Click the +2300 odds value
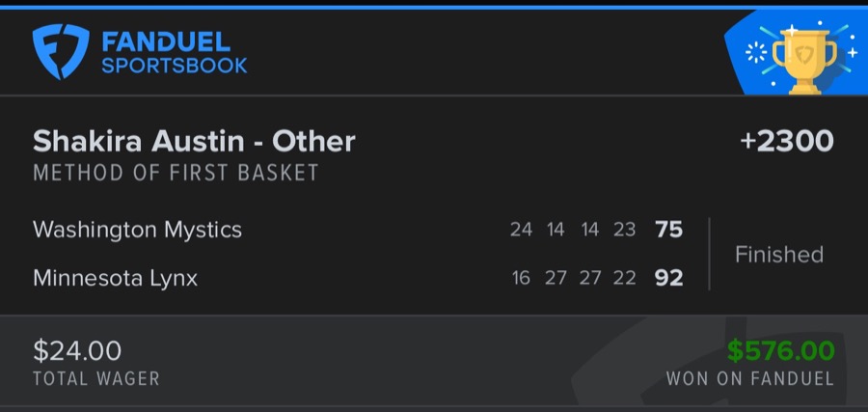The width and height of the screenshot is (868, 412). (786, 142)
